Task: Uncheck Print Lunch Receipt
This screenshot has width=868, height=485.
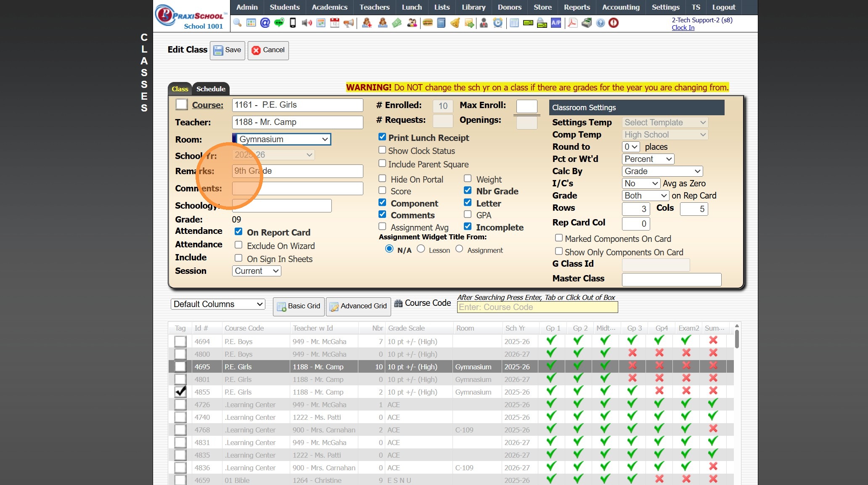Action: pos(382,137)
